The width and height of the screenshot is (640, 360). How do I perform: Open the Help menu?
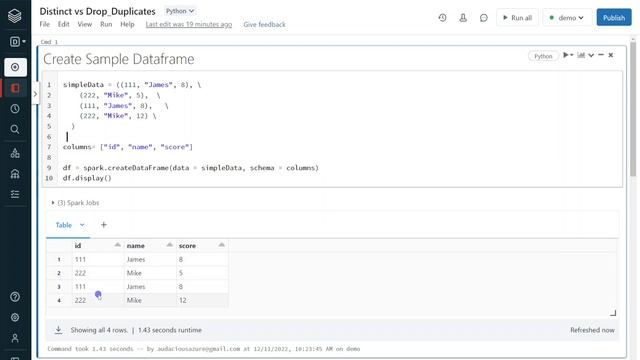[x=127, y=24]
